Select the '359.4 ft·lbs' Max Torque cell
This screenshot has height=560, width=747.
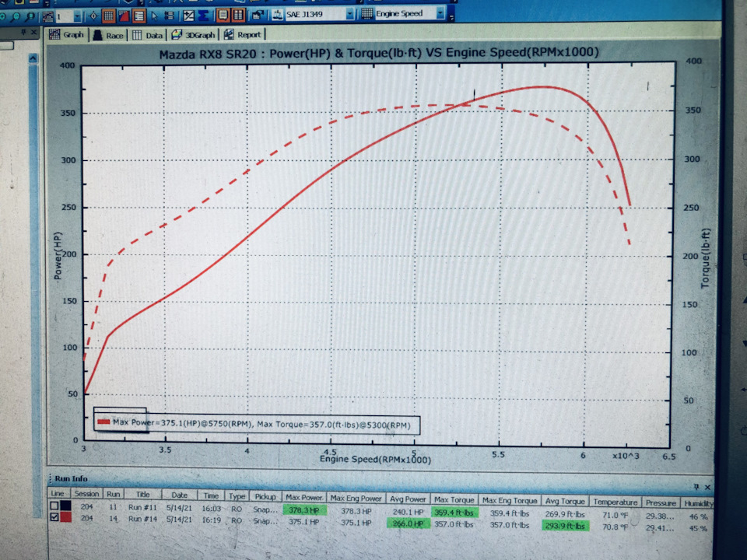(454, 513)
